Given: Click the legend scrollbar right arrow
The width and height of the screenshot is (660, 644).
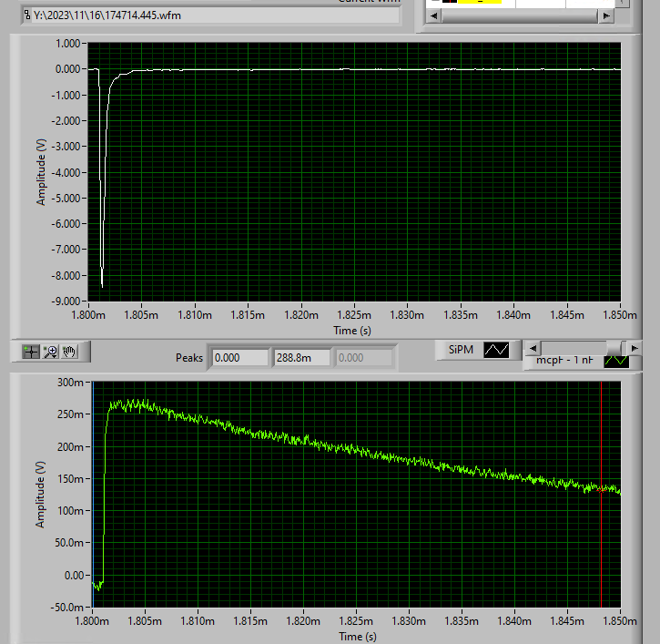Looking at the screenshot, I should 635,348.
